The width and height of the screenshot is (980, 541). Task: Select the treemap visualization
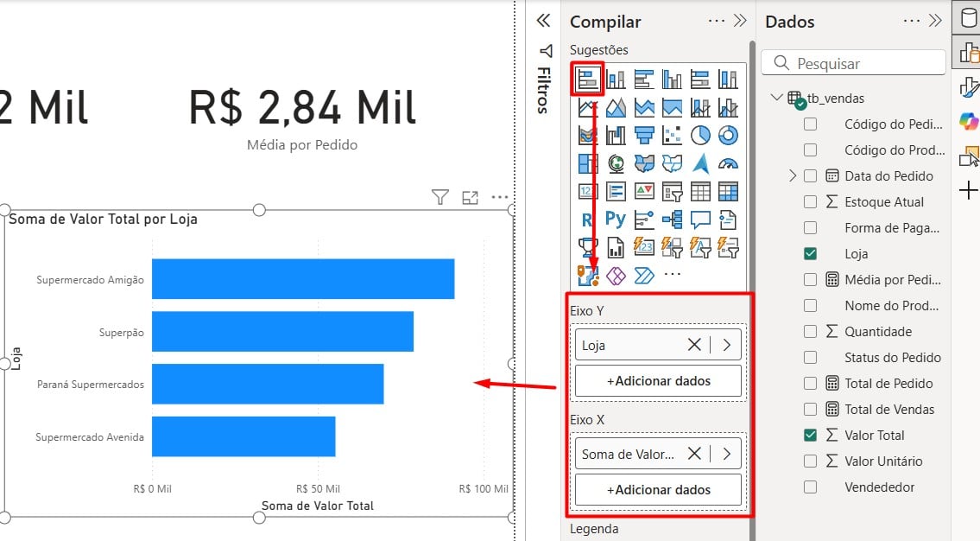point(586,163)
